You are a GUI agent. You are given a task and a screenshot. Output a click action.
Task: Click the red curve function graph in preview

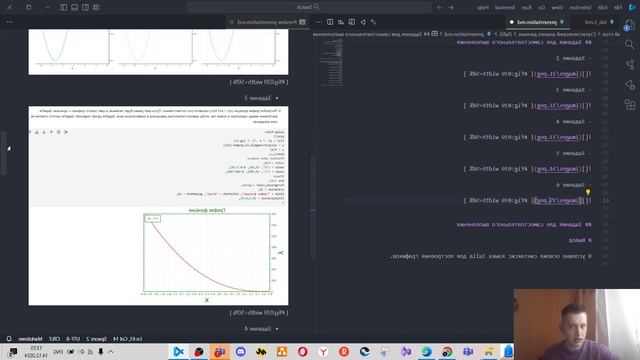pos(207,252)
